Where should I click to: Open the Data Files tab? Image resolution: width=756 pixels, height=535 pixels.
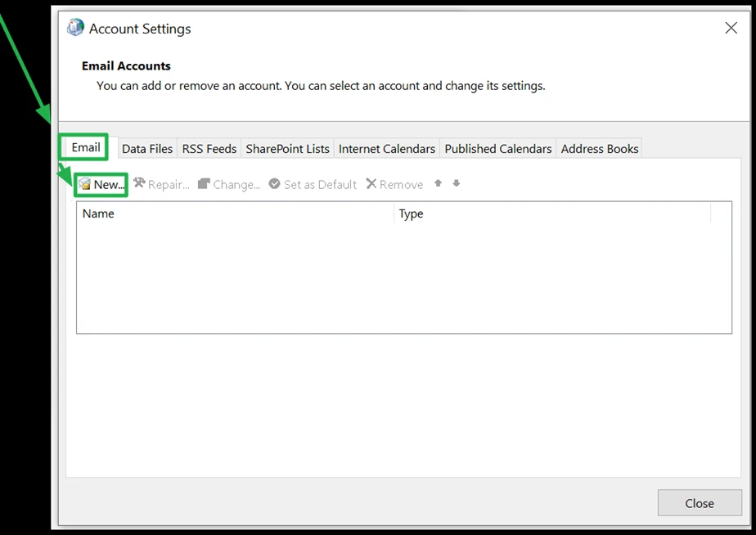(147, 149)
